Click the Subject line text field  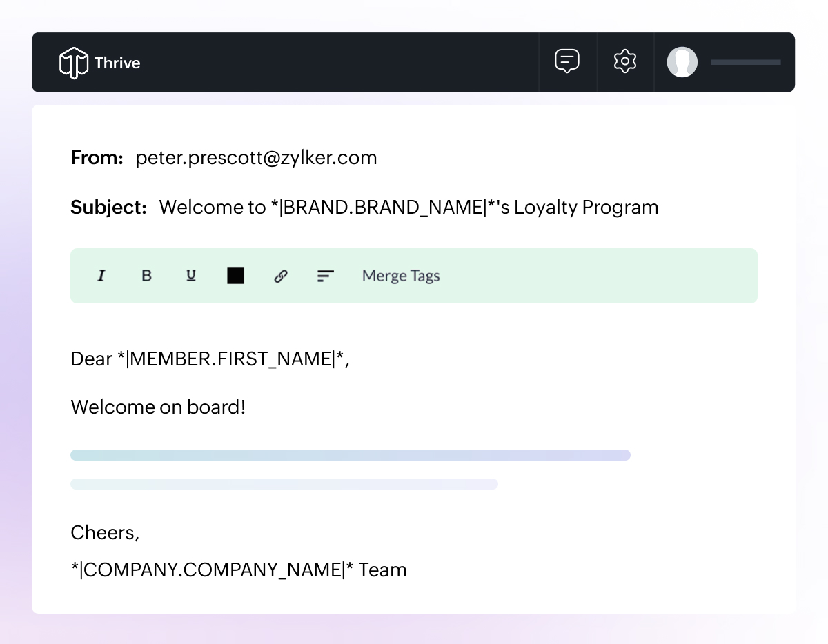tap(408, 208)
